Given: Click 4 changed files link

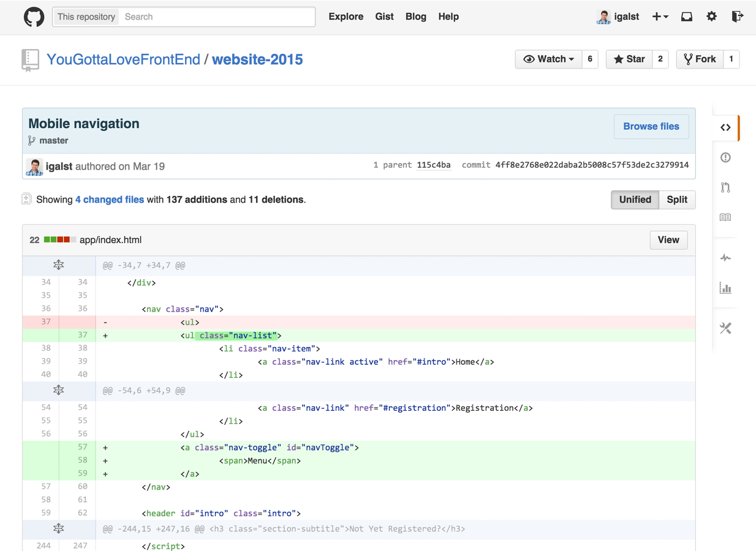Looking at the screenshot, I should pos(110,200).
